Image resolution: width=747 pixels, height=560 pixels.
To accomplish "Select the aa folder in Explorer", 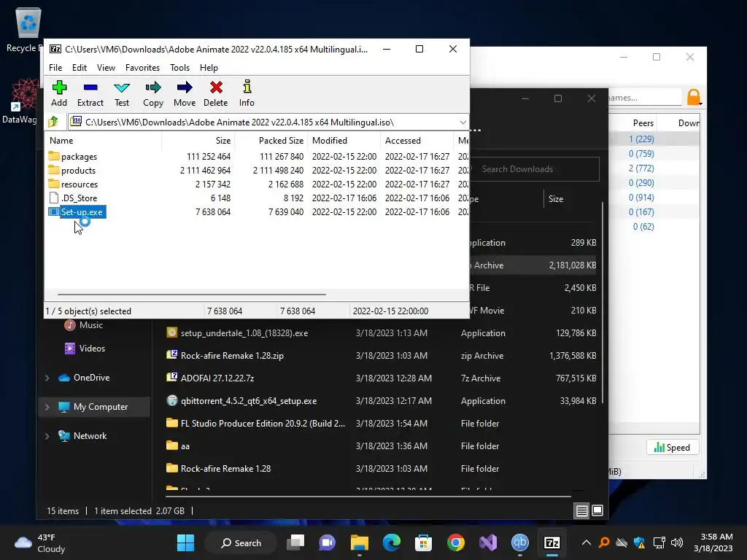I will pos(185,447).
